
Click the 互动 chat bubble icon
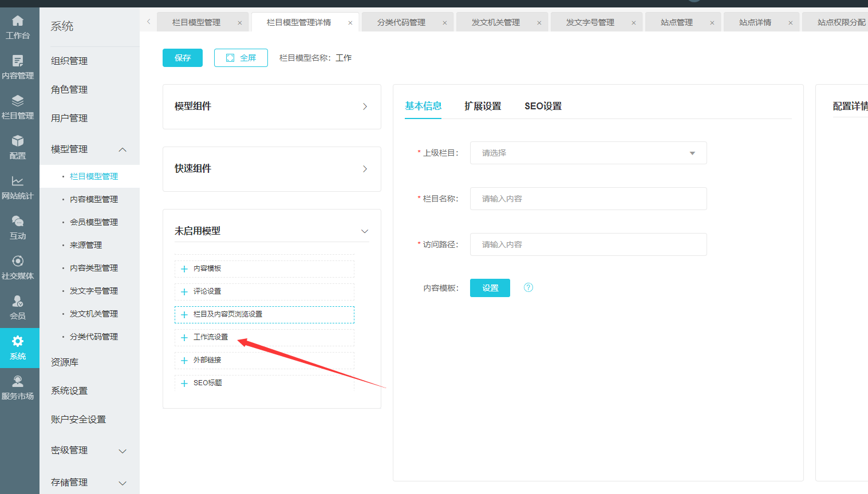[18, 222]
